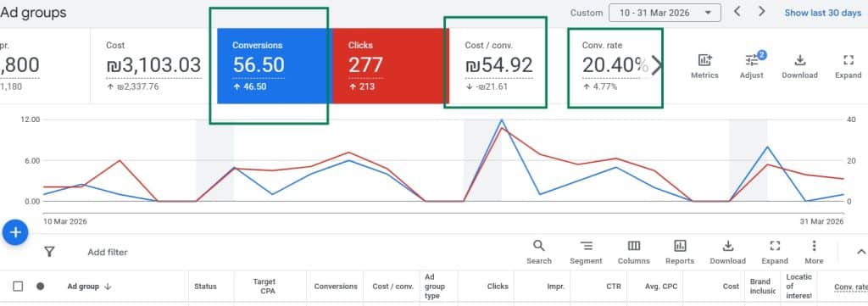Click the blue plus create button
This screenshot has height=306, width=868.
point(15,232)
